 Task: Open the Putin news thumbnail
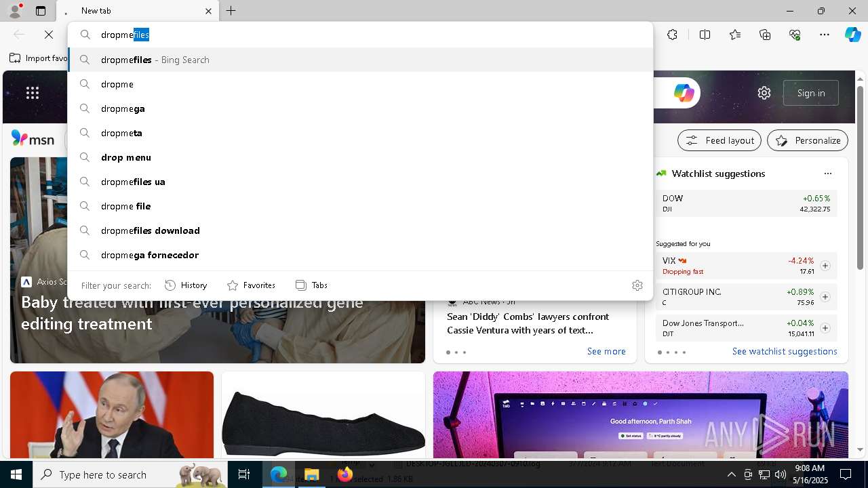(112, 415)
